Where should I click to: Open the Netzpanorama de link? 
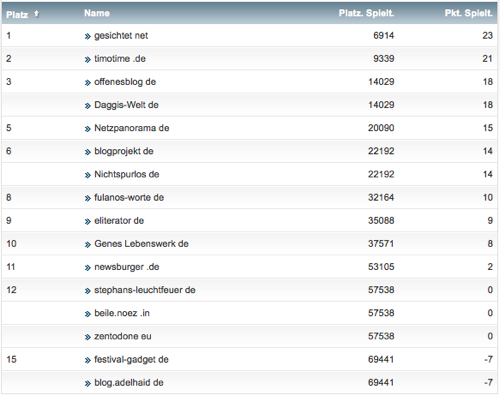point(132,128)
